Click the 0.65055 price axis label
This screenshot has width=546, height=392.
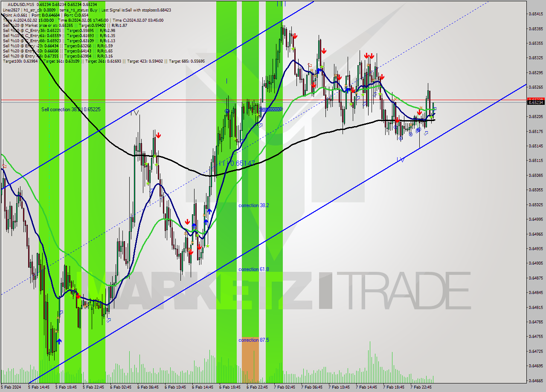(x=536, y=190)
